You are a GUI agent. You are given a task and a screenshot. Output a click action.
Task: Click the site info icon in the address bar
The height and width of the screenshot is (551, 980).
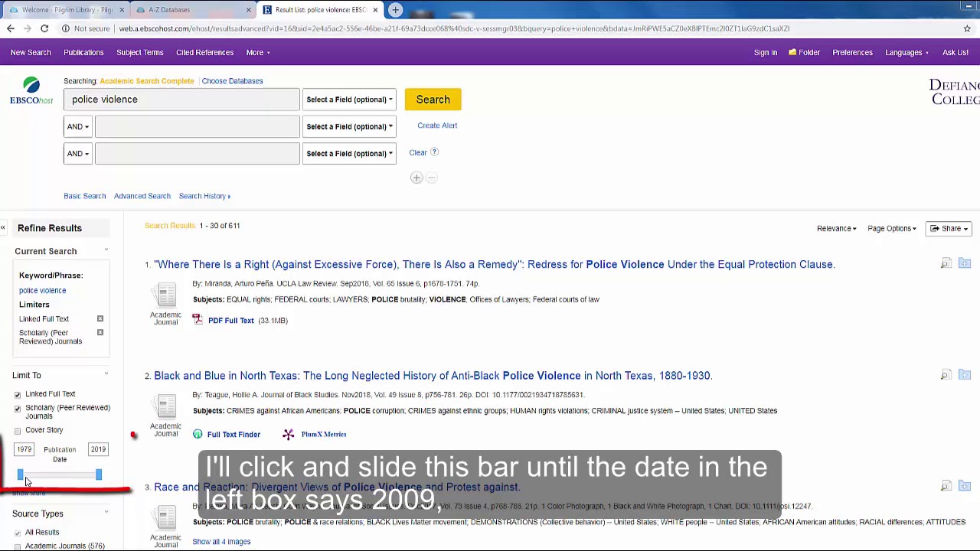point(66,28)
